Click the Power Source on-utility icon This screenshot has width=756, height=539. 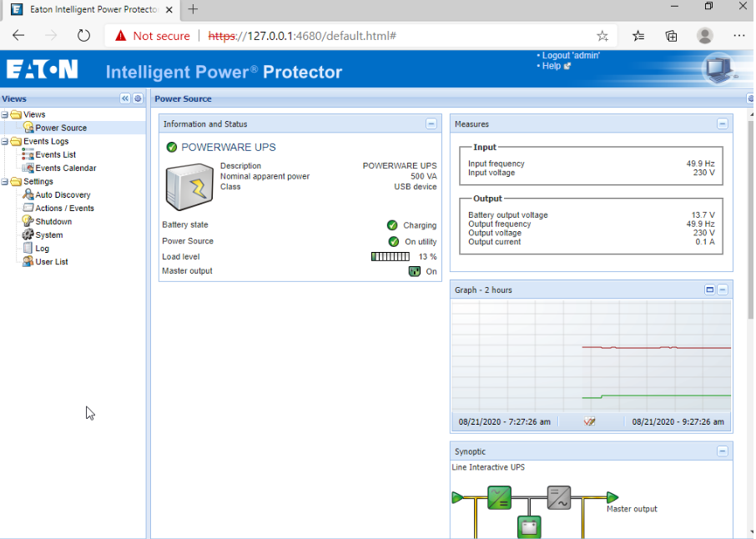point(393,241)
